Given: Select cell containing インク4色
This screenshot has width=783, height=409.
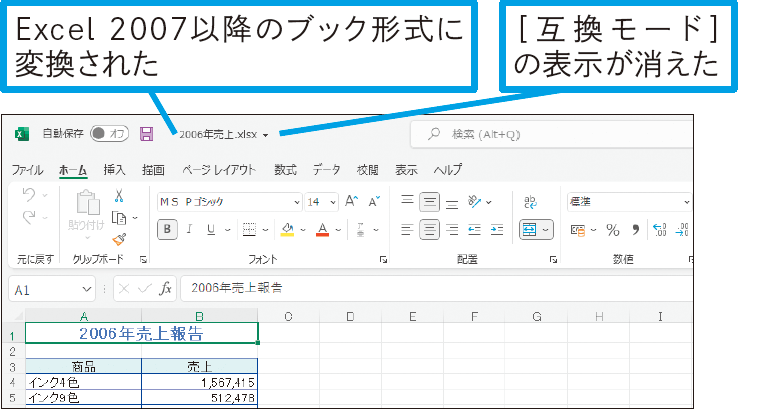Looking at the screenshot, I should [83, 383].
